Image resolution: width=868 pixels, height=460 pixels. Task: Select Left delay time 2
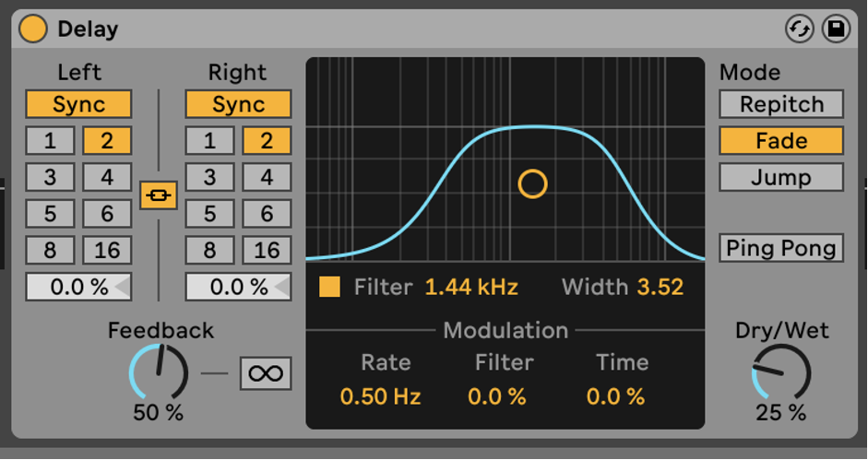[x=107, y=141]
